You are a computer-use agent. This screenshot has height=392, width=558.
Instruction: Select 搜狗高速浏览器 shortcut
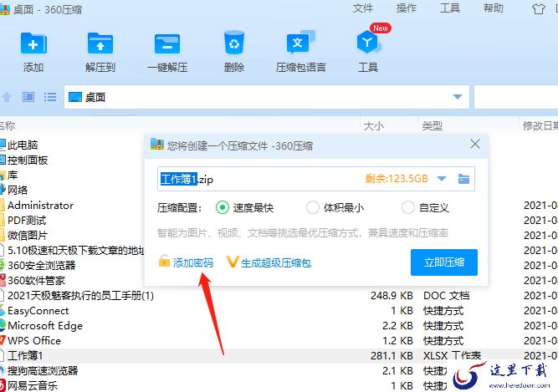tap(43, 370)
